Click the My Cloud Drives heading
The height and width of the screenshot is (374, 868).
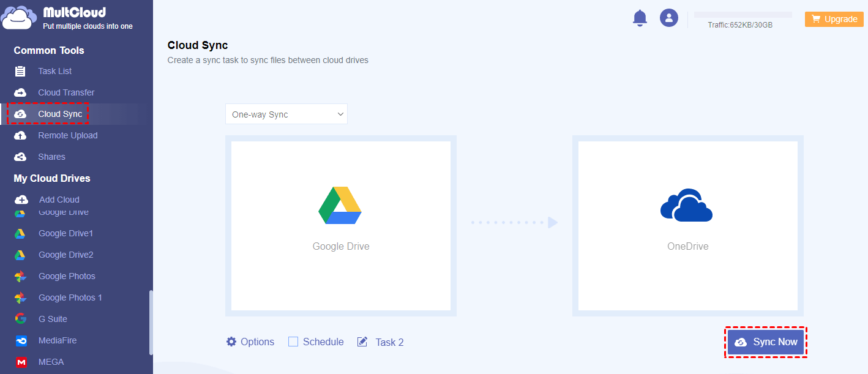(x=52, y=178)
